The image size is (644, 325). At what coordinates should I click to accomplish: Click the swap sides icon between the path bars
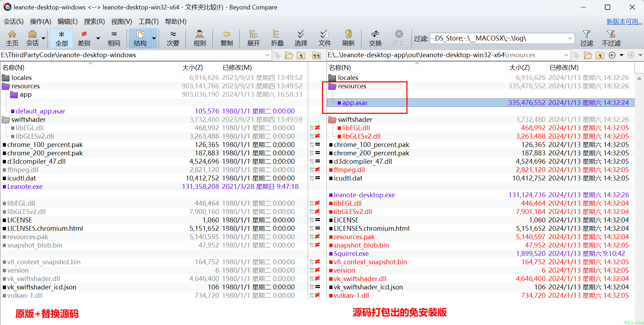point(316,55)
